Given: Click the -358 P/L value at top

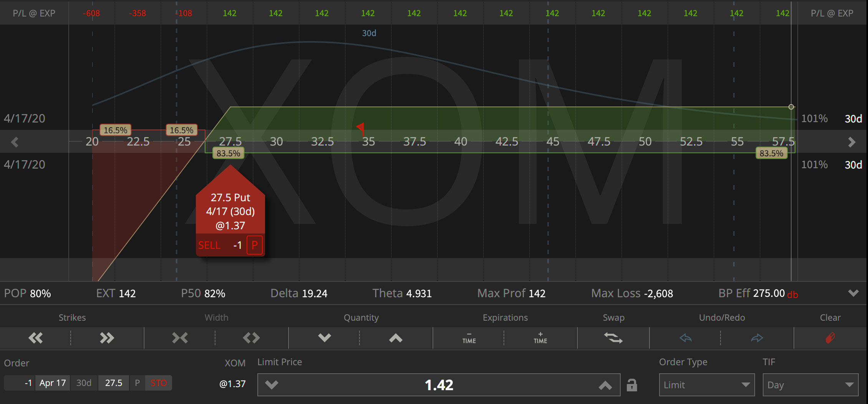Looking at the screenshot, I should point(137,13).
